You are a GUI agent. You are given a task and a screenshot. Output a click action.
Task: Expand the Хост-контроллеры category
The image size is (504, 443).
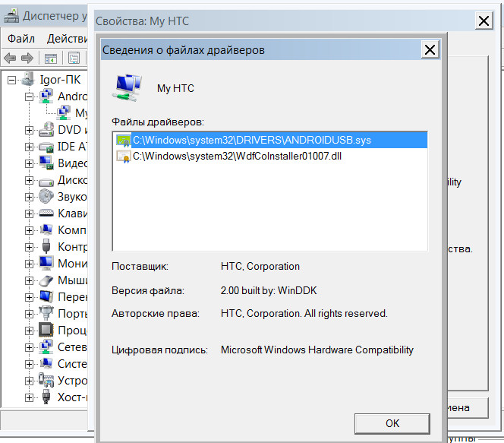(x=29, y=397)
